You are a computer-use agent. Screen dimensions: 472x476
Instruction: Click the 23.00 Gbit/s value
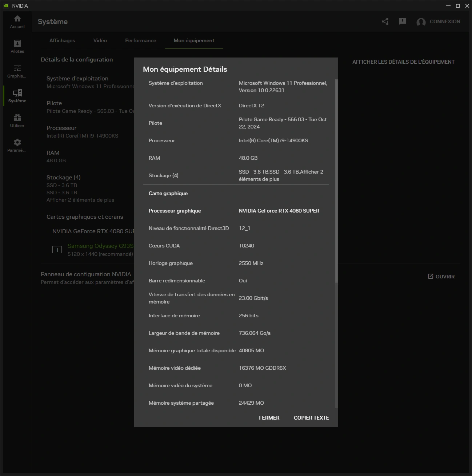point(253,298)
